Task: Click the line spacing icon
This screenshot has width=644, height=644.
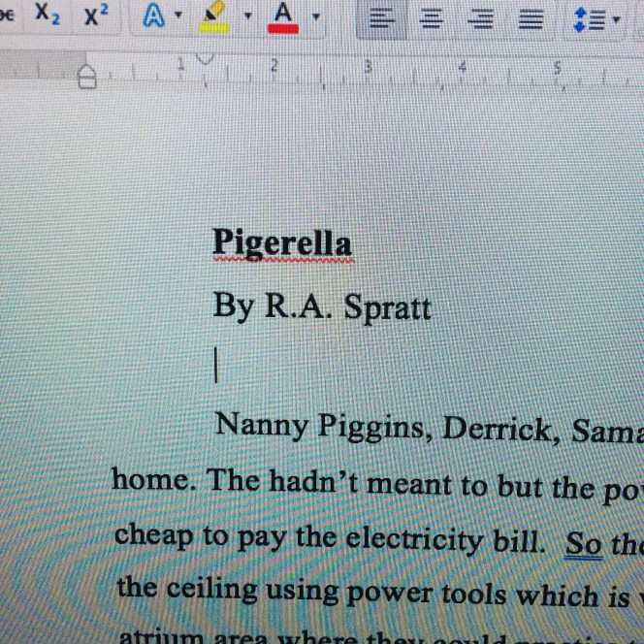Action: coord(586,20)
